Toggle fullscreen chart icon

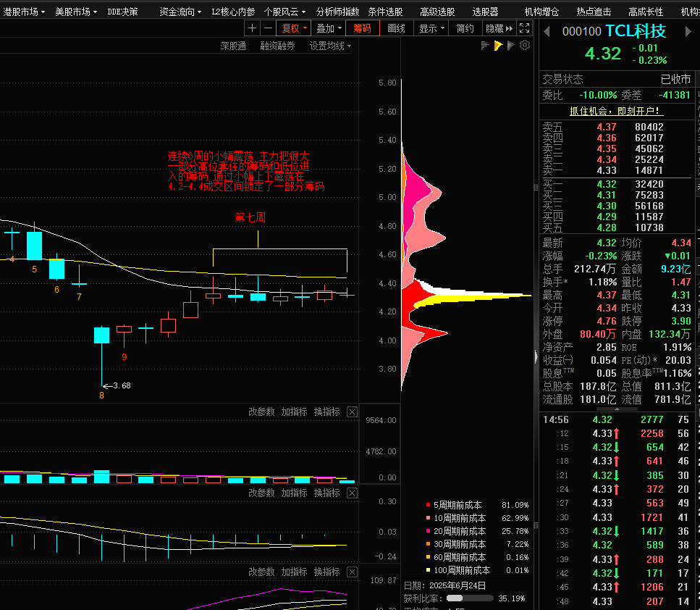(525, 28)
